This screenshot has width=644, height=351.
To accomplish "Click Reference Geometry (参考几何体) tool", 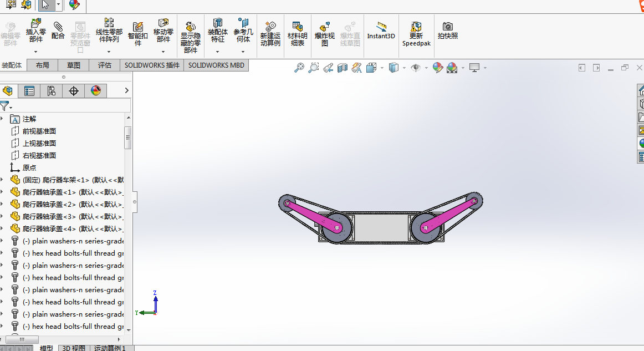I will tap(243, 30).
